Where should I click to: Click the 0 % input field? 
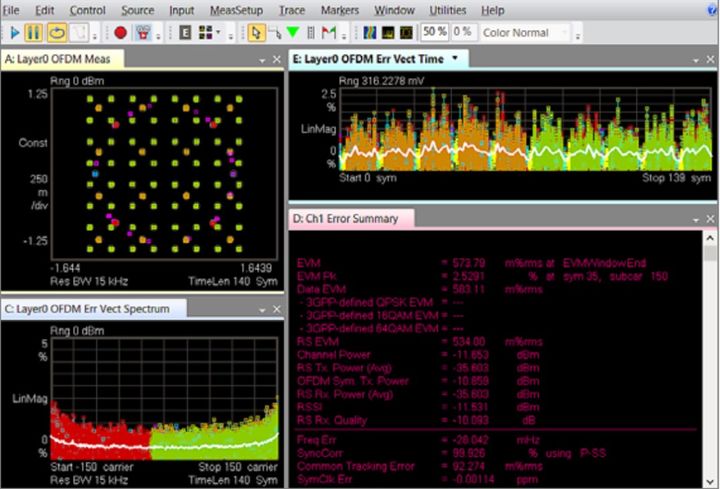pyautogui.click(x=463, y=32)
